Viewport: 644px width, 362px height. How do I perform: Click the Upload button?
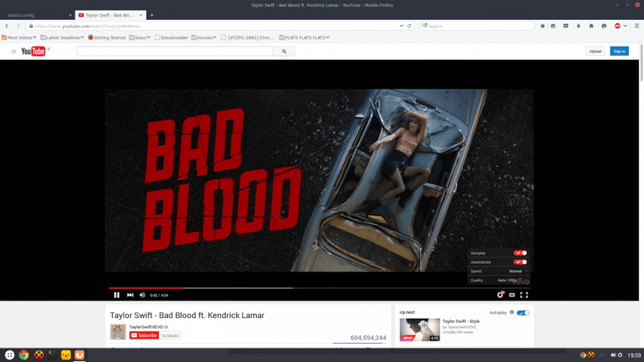pyautogui.click(x=595, y=52)
